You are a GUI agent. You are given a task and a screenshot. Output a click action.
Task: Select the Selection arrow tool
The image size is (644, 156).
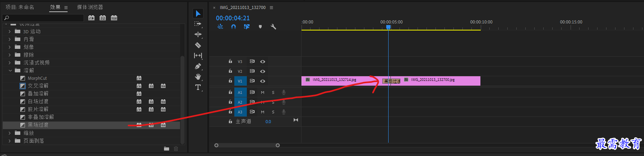[x=198, y=13]
